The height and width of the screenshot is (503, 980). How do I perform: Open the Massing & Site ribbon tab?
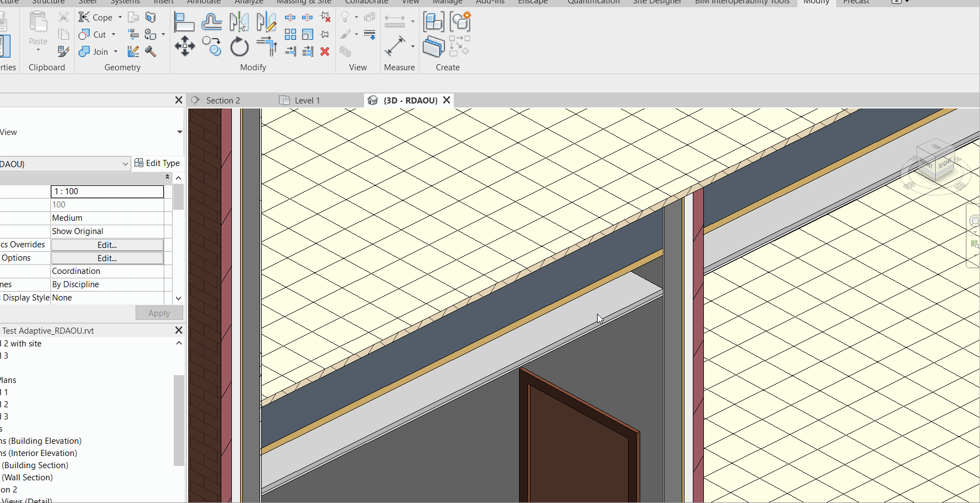303,2
